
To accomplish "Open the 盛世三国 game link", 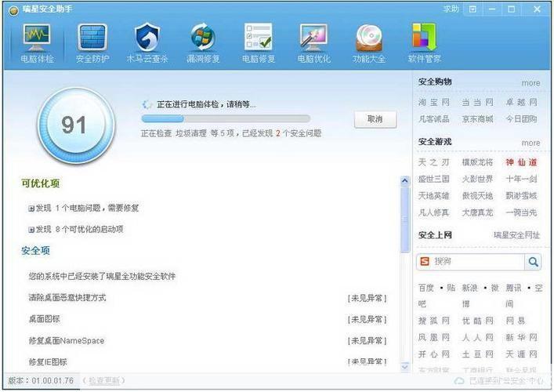I will coord(434,180).
